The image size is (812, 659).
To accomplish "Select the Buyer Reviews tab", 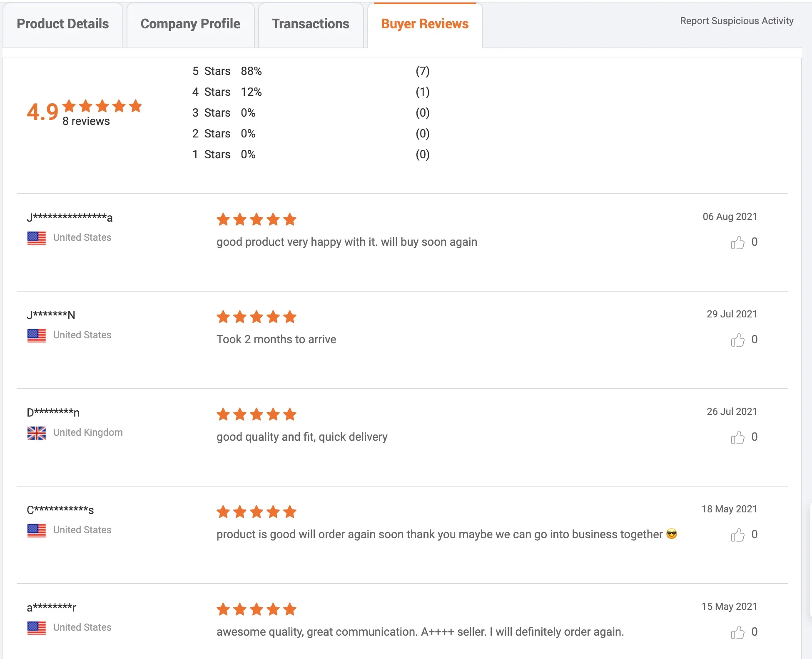I will pos(425,24).
